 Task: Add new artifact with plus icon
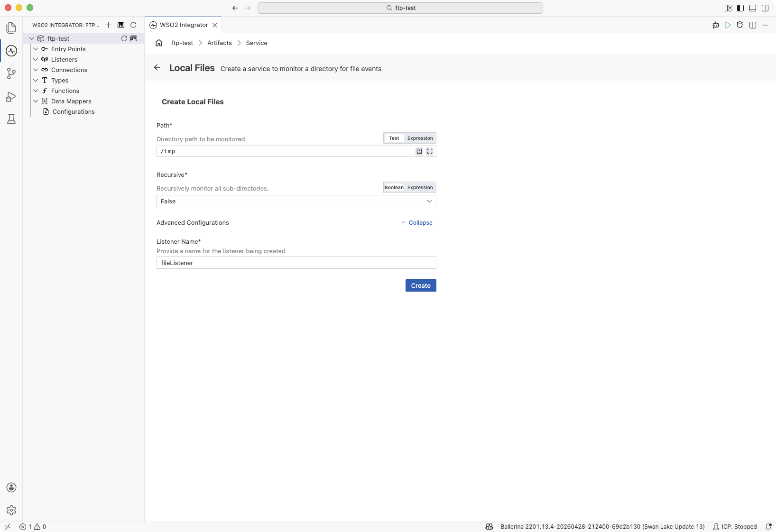tap(109, 25)
